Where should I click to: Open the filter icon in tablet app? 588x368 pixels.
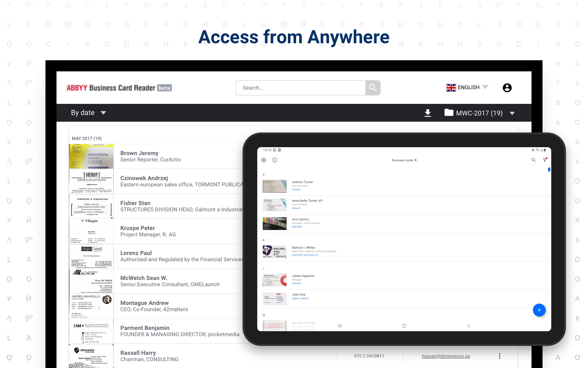click(x=545, y=160)
